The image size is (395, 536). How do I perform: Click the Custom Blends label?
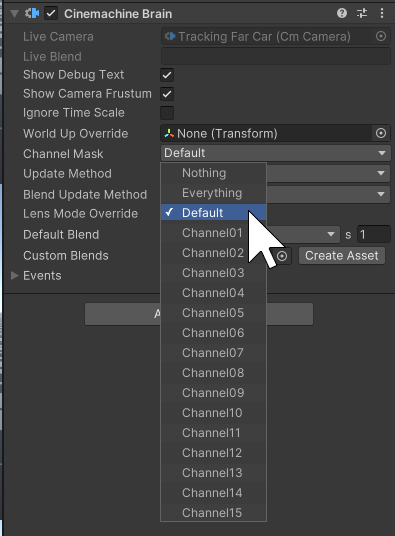point(66,256)
